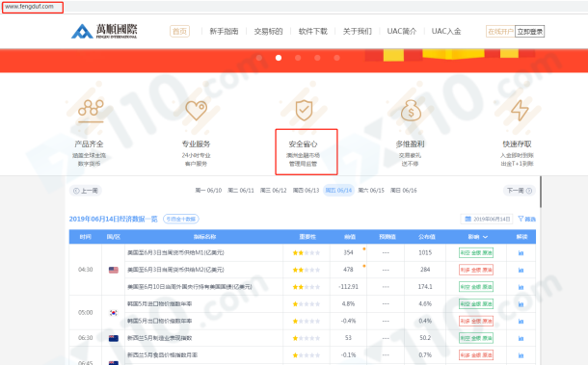Click the 萬順國際 logo

tap(104, 31)
